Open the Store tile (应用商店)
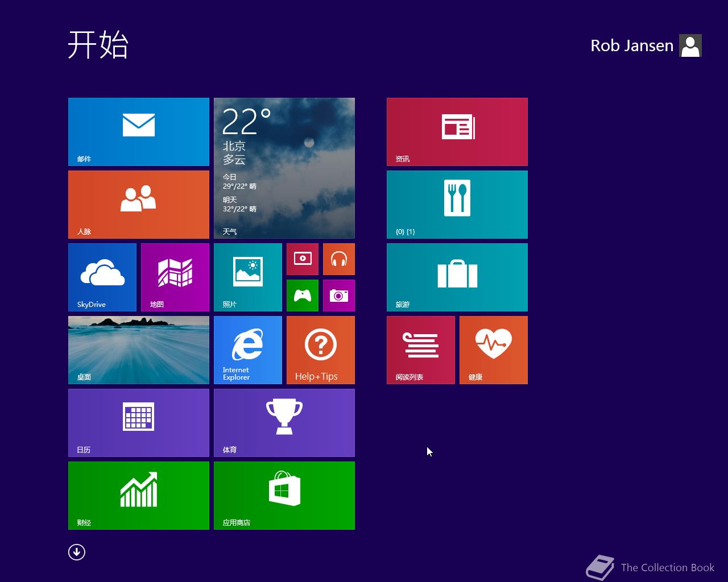Viewport: 728px width, 582px height. (284, 496)
